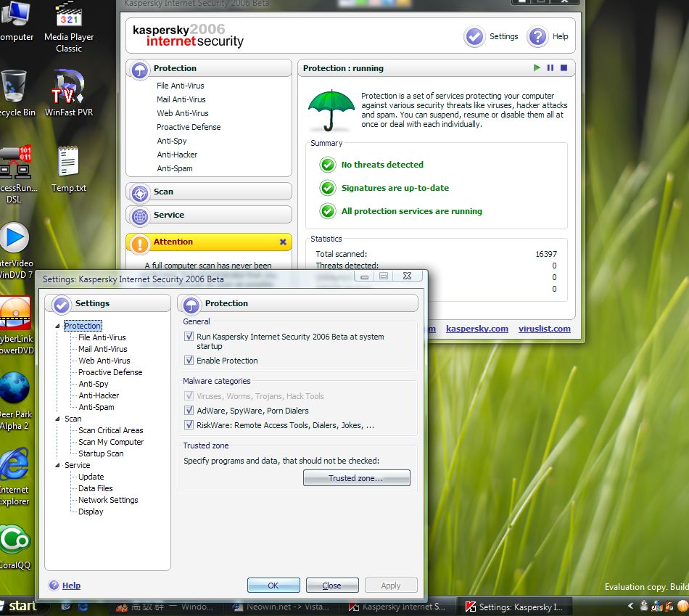
Task: Stop protection with the blue stop button
Action: [x=564, y=67]
